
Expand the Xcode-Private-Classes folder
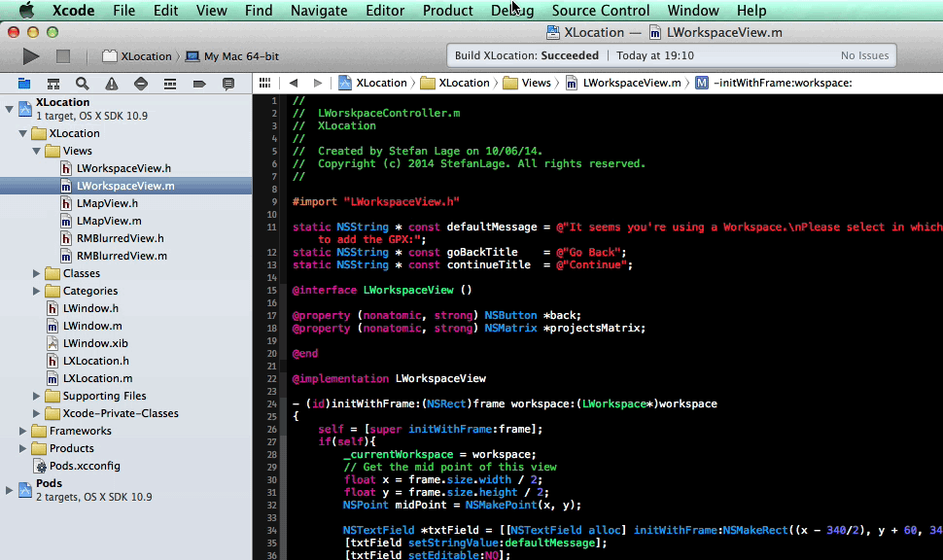pyautogui.click(x=36, y=413)
